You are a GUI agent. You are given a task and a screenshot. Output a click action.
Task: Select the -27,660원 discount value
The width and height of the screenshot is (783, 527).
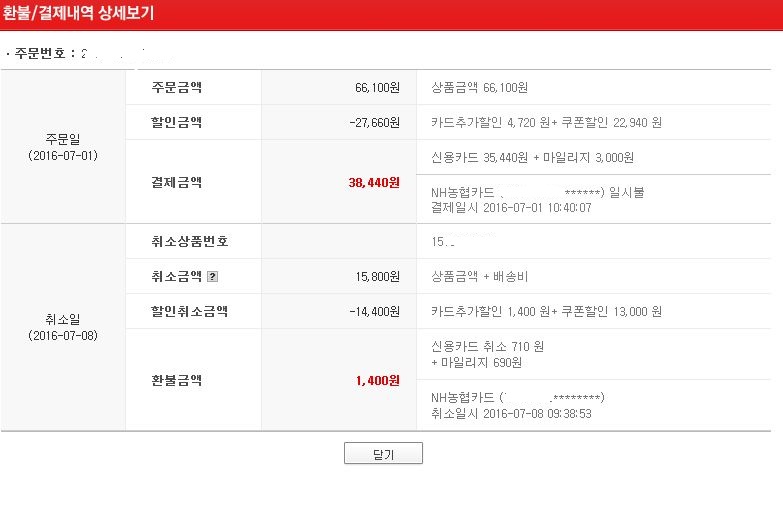point(370,123)
